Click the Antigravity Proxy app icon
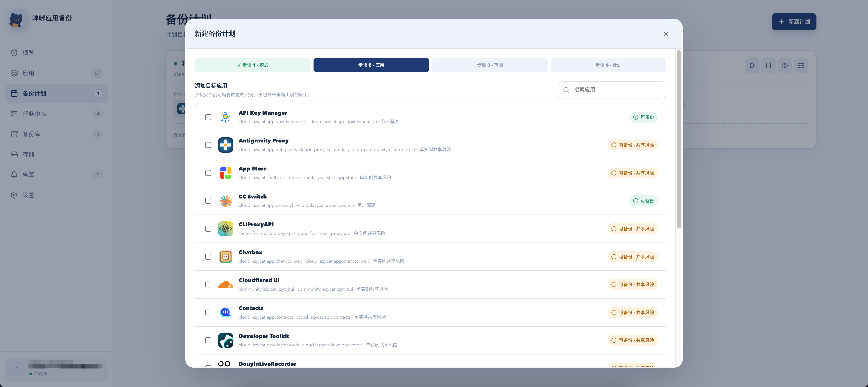The image size is (868, 387). point(225,145)
